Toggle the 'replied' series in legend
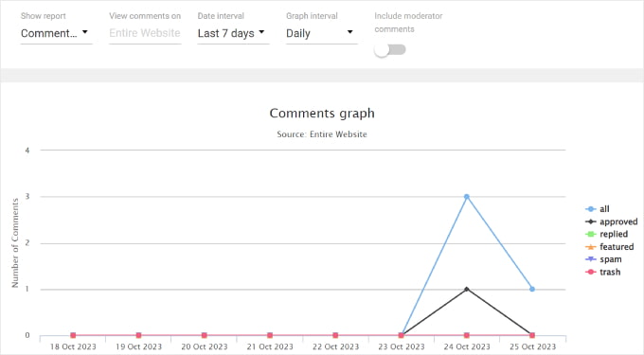 pyautogui.click(x=607, y=234)
